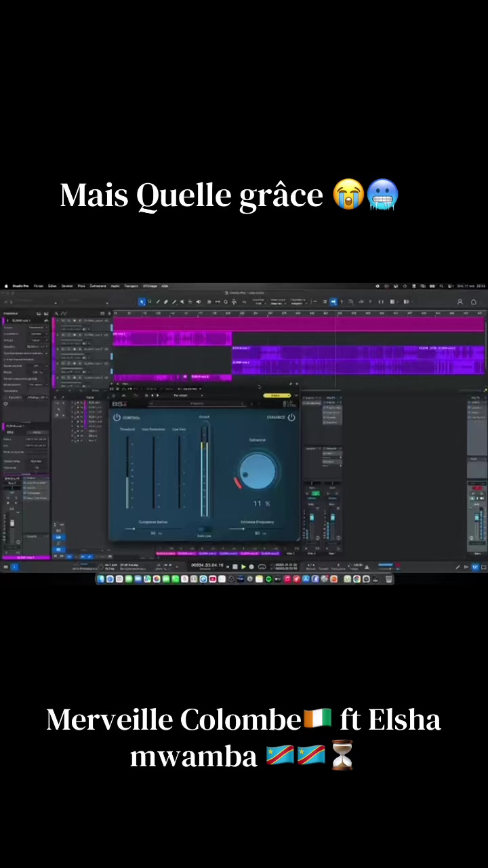This screenshot has width=488, height=868.
Task: Click the Compress Below horizontal slider
Action: (x=152, y=528)
